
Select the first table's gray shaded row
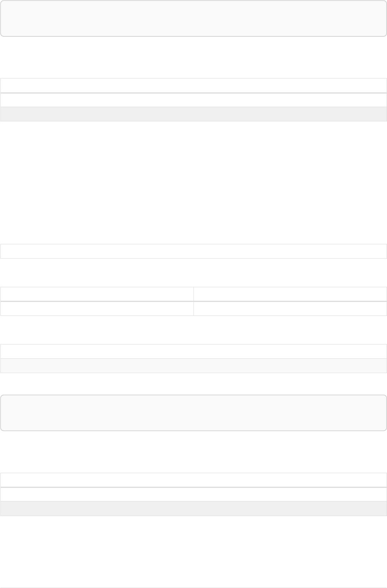pos(193,114)
